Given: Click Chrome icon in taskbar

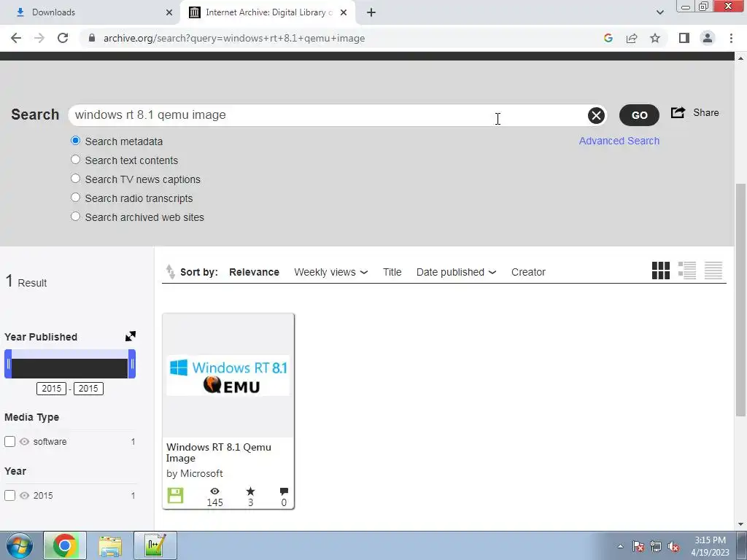Looking at the screenshot, I should [65, 545].
